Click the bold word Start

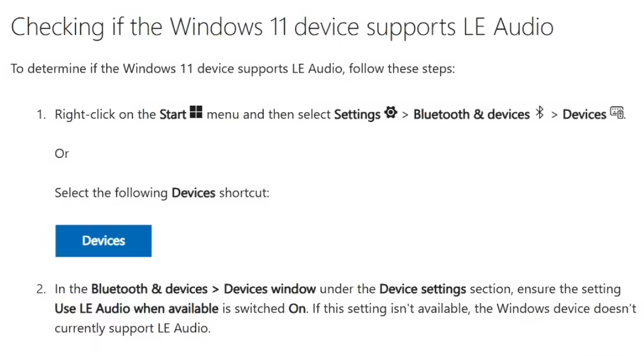click(x=173, y=114)
